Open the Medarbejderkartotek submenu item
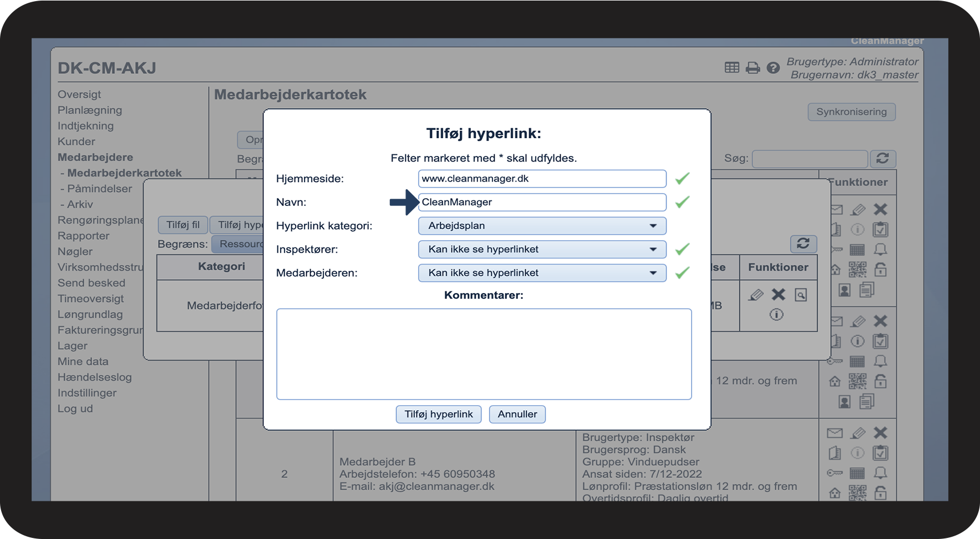980x539 pixels. click(x=124, y=173)
